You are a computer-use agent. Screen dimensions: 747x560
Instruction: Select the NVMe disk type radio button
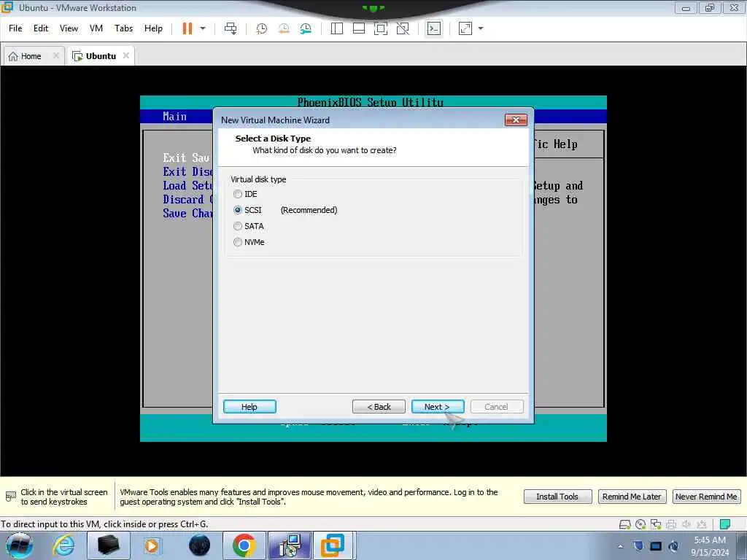coord(238,242)
